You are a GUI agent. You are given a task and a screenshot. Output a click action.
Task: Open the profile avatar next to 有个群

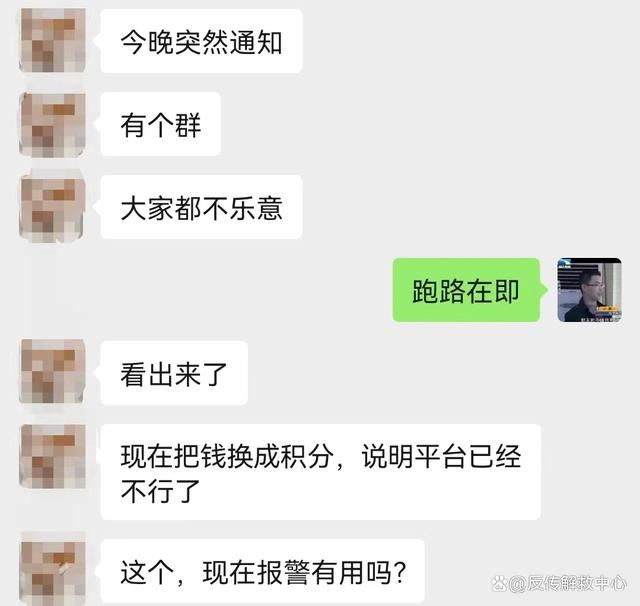(x=53, y=124)
